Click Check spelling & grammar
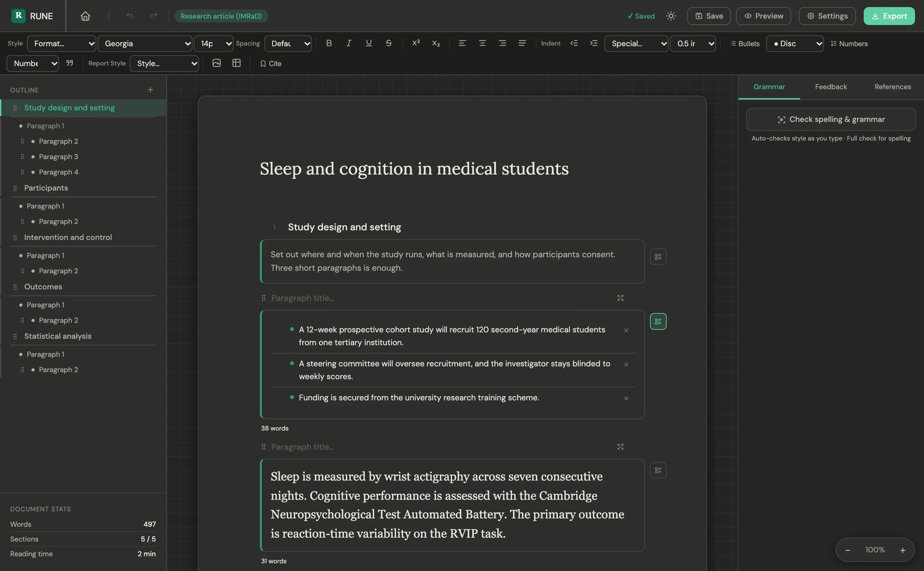 click(831, 119)
